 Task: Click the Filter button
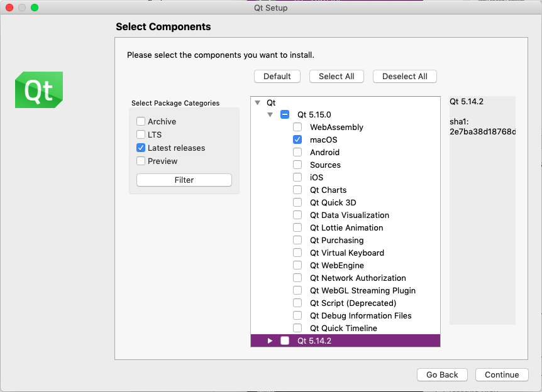coord(184,180)
